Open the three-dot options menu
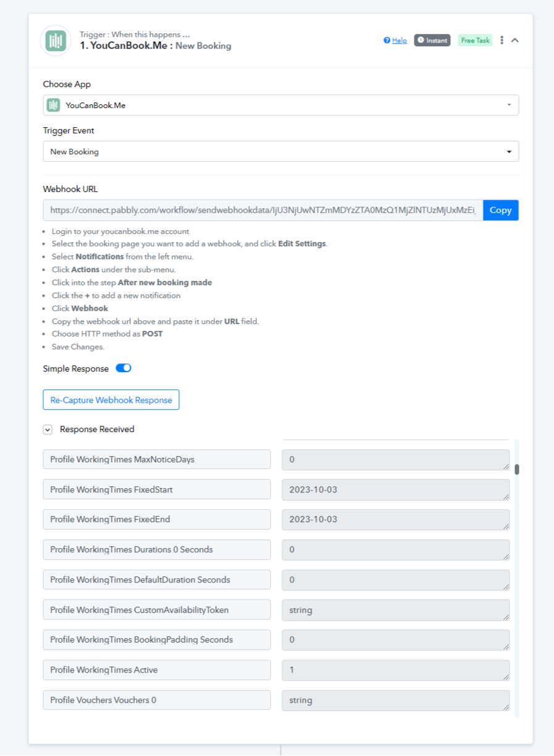 [502, 40]
